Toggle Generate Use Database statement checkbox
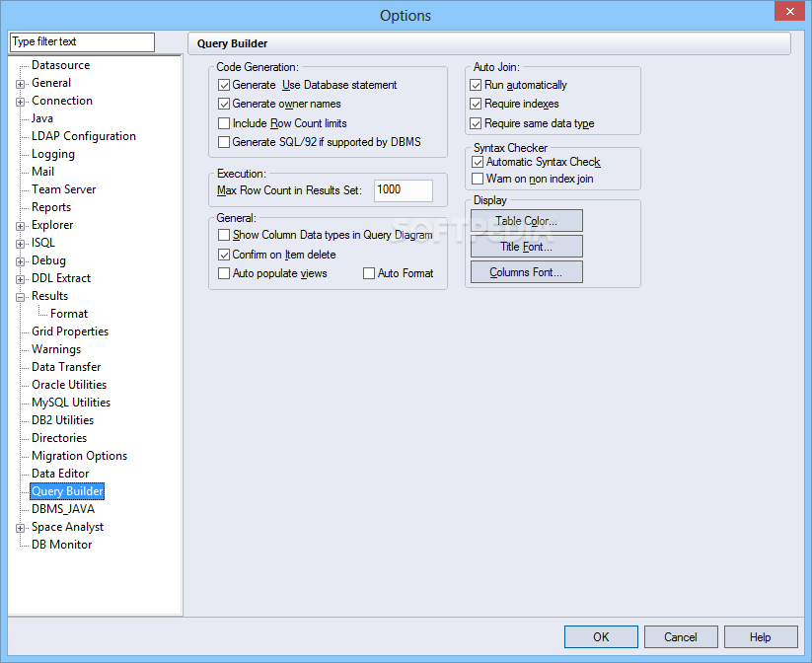The image size is (812, 663). tap(224, 85)
